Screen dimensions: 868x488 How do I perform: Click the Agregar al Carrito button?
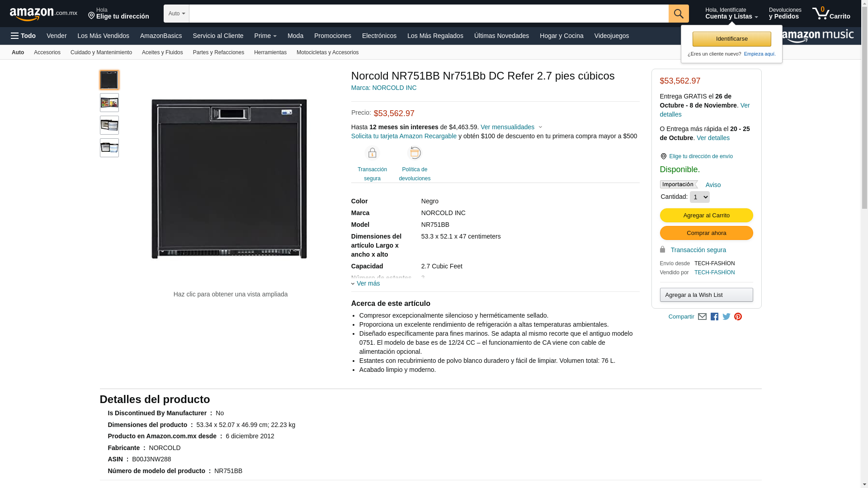tap(706, 216)
